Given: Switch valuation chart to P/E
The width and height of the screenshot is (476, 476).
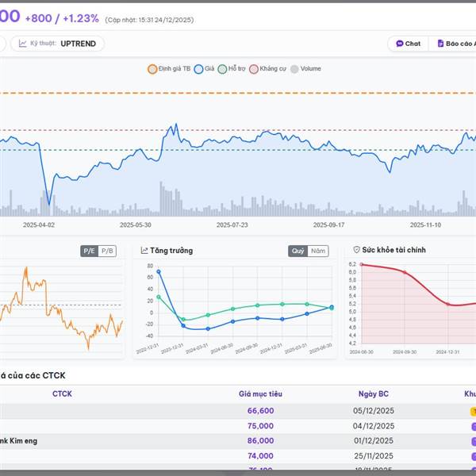Looking at the screenshot, I should 90,251.
